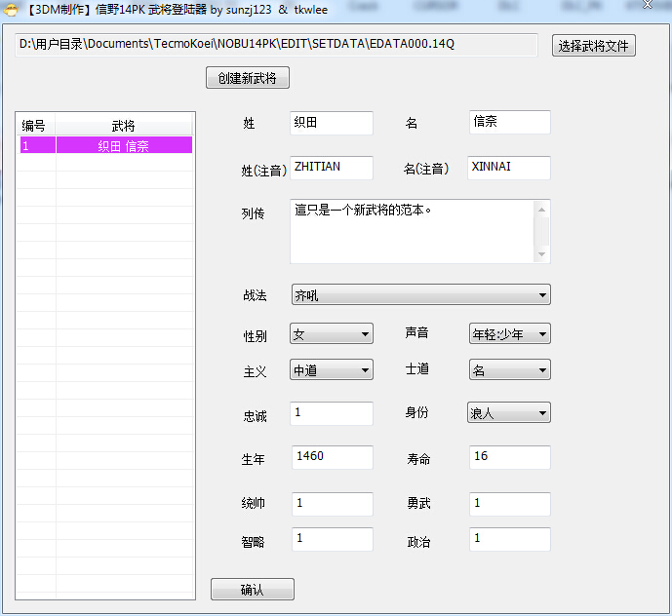Select the 织田 信奈 row in list
672x616 pixels.
pos(106,145)
